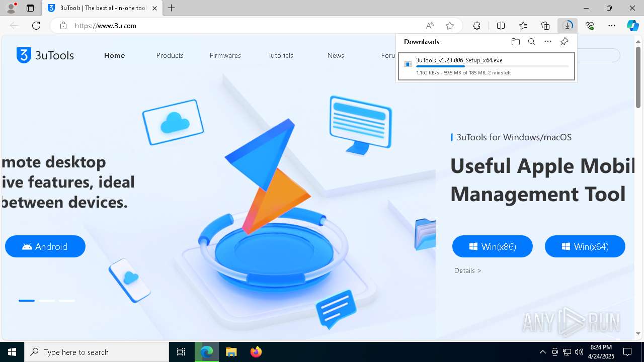Image resolution: width=644 pixels, height=362 pixels.
Task: Toggle split screen view
Action: 501,26
